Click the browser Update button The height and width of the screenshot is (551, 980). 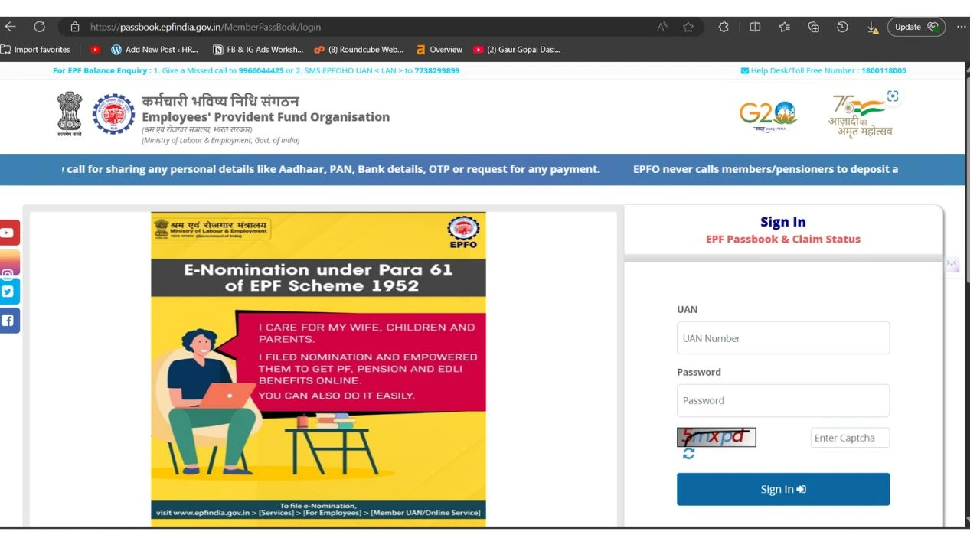[x=916, y=27]
